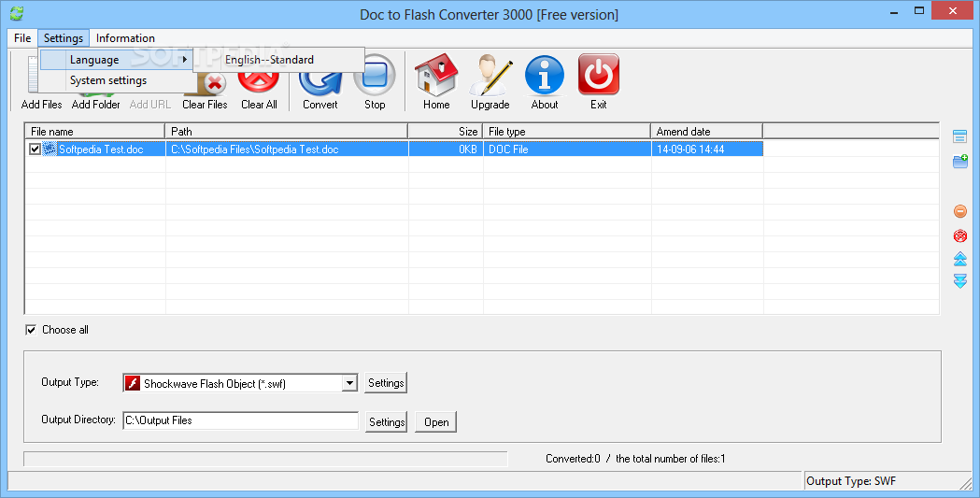Click the red remove-all icon in sidebar
This screenshot has height=498, width=980.
960,235
